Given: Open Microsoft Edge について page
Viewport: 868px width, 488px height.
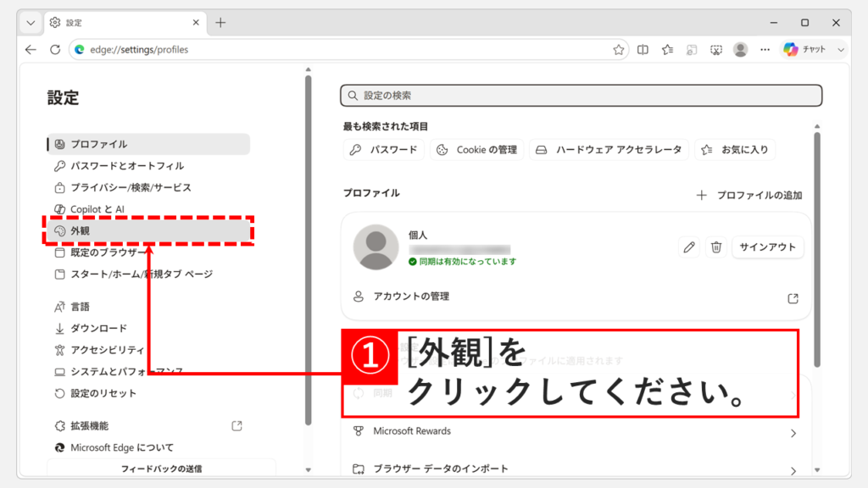Looking at the screenshot, I should (x=148, y=447).
